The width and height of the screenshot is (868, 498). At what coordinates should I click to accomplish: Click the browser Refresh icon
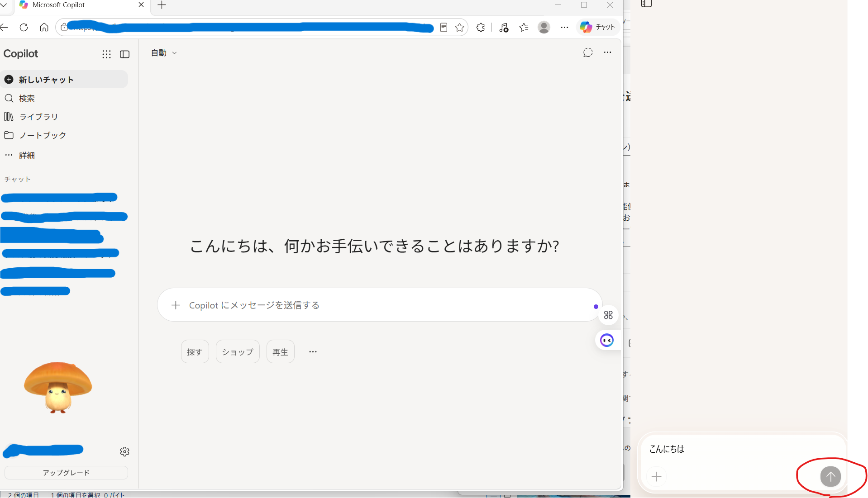[x=24, y=28]
